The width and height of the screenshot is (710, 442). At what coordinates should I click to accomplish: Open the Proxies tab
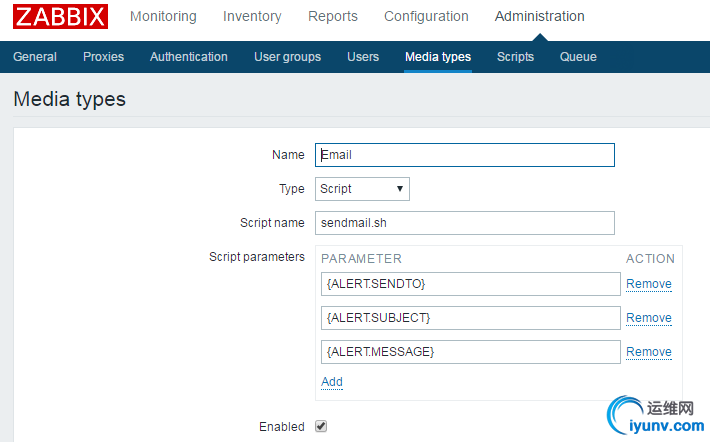[x=103, y=57]
